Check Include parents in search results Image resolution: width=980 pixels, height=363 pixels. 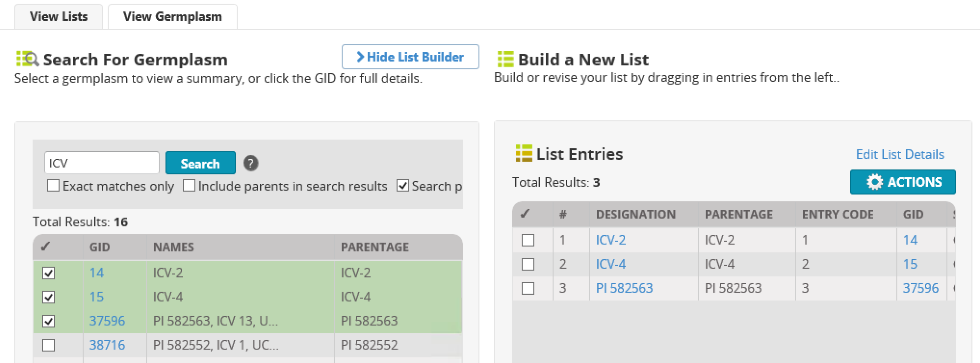point(189,186)
